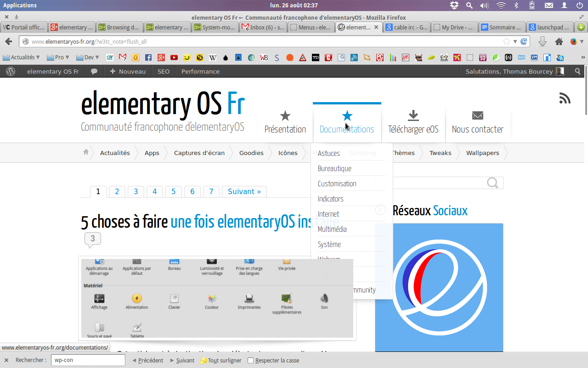Open the Google+ bookmark icon

(161, 57)
